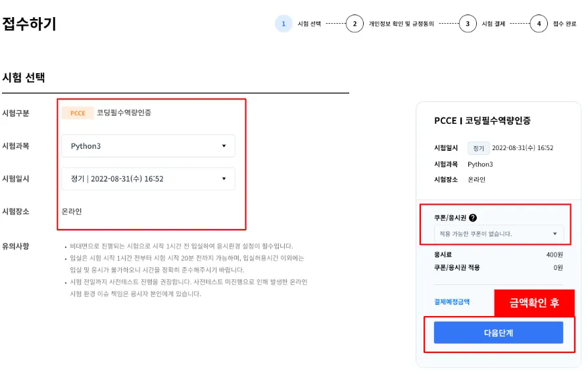Click step 4 circle indicator
The width and height of the screenshot is (588, 374).
539,24
